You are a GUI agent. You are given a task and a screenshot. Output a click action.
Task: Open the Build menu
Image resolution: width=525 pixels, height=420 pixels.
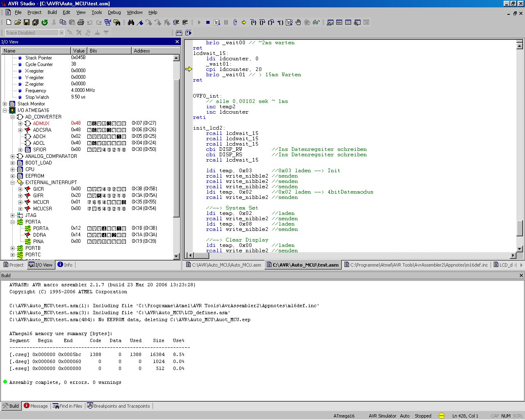tap(52, 12)
